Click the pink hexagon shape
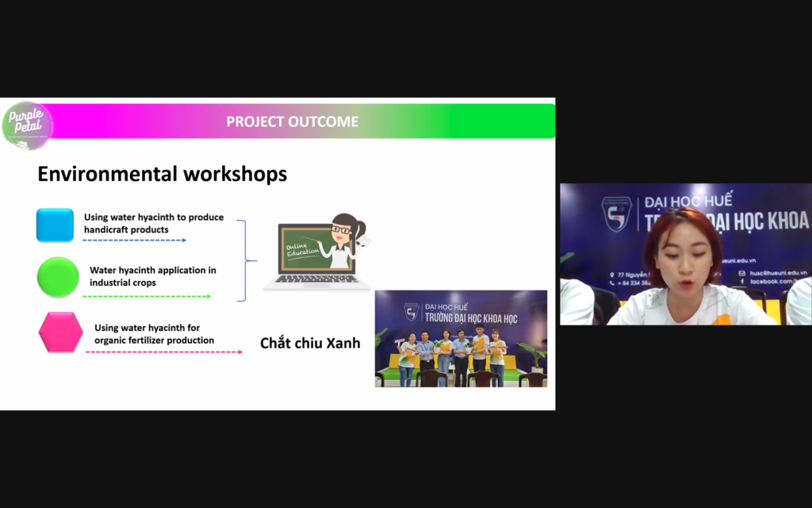This screenshot has height=508, width=812. 60,333
